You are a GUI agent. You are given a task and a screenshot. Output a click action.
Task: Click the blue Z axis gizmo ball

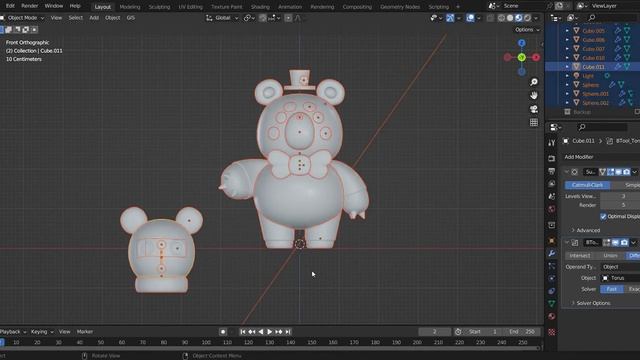pos(522,43)
